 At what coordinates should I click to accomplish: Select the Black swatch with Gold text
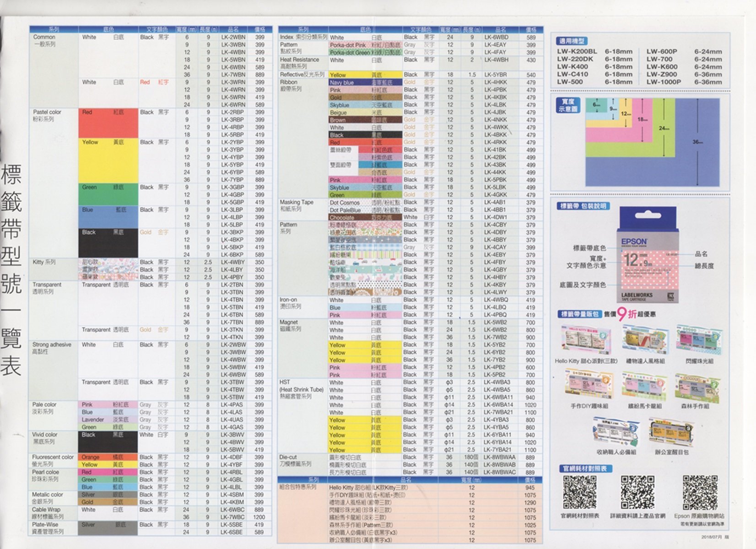(x=108, y=243)
